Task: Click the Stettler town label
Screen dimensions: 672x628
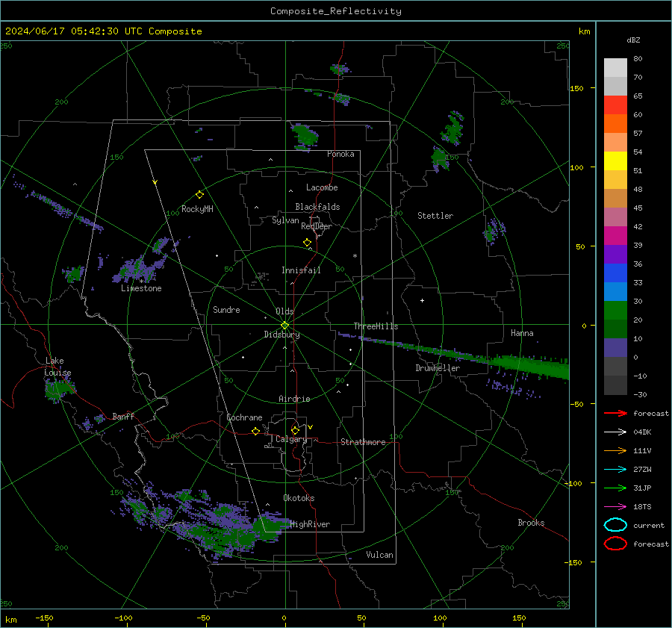Action: click(435, 216)
